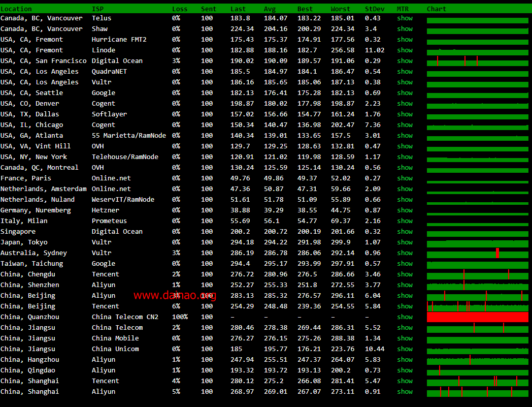Open show link in Linode Fremont row
This screenshot has height=407, width=532.
click(405, 50)
